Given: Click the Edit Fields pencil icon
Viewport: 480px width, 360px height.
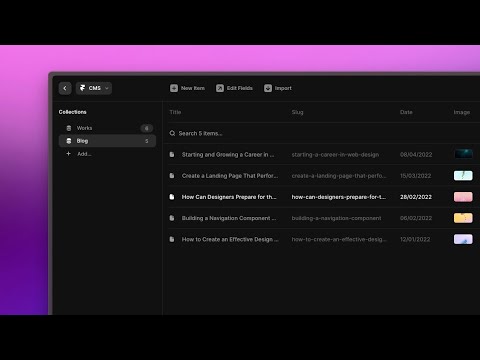Looking at the screenshot, I should [x=220, y=88].
